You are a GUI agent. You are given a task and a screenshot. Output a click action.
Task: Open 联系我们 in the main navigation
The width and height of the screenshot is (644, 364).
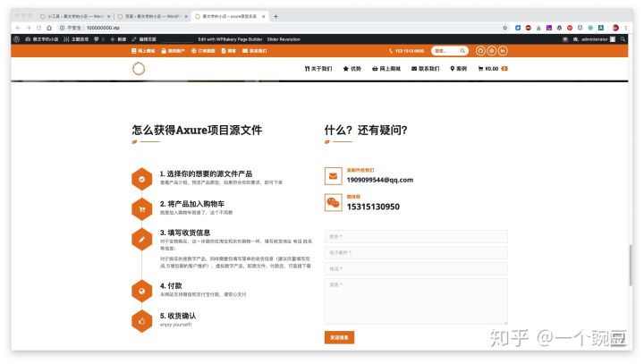coord(426,69)
